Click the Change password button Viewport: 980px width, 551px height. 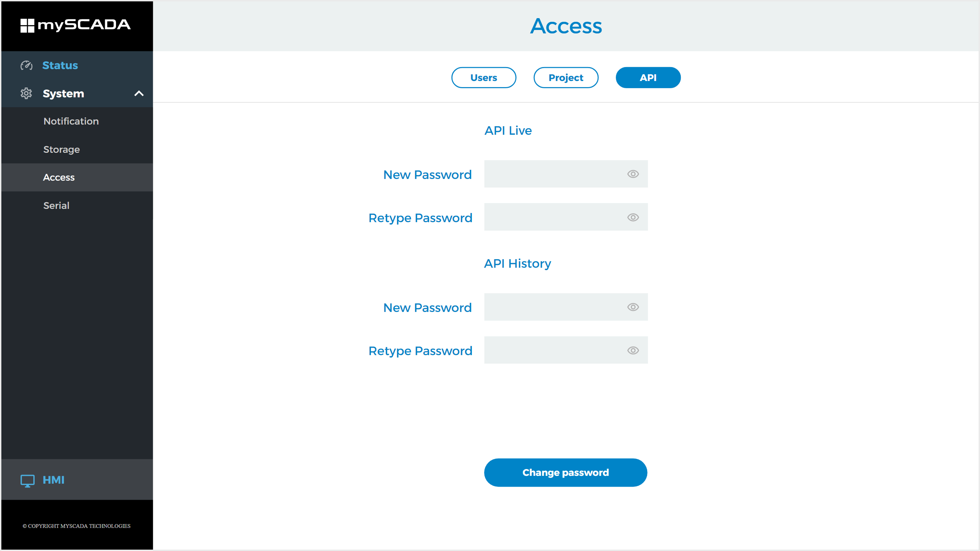coord(565,473)
